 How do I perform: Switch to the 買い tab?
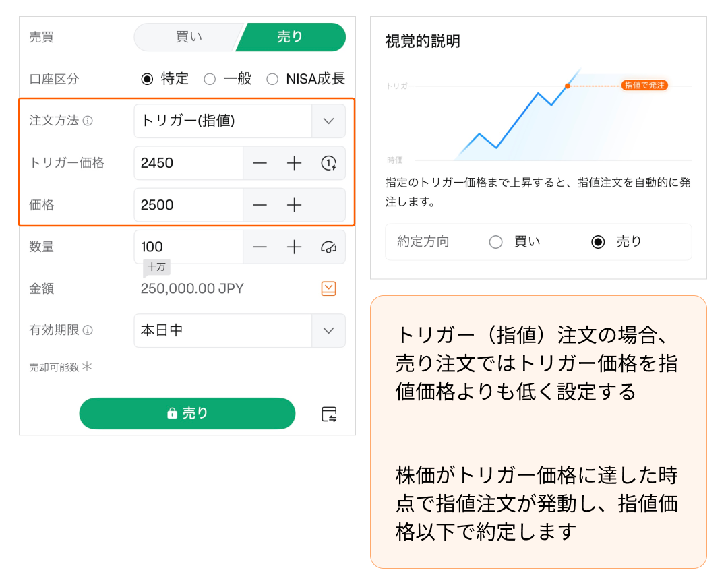[x=188, y=37]
